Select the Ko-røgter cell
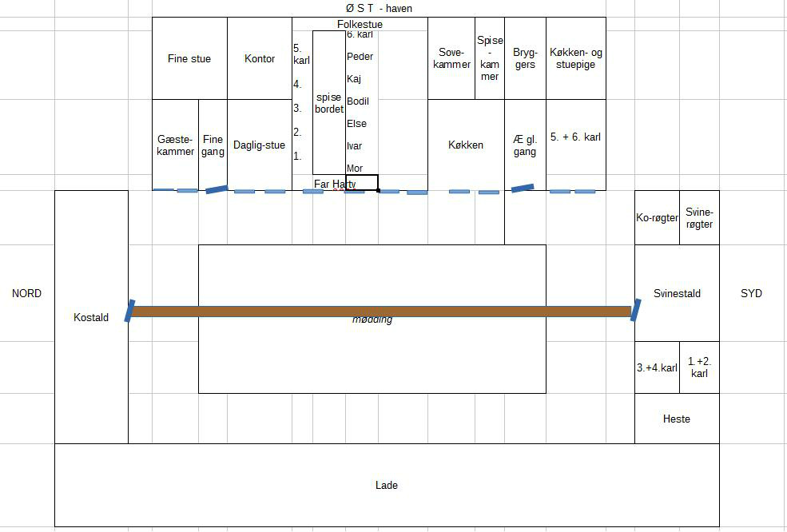This screenshot has height=532, width=787. (657, 218)
